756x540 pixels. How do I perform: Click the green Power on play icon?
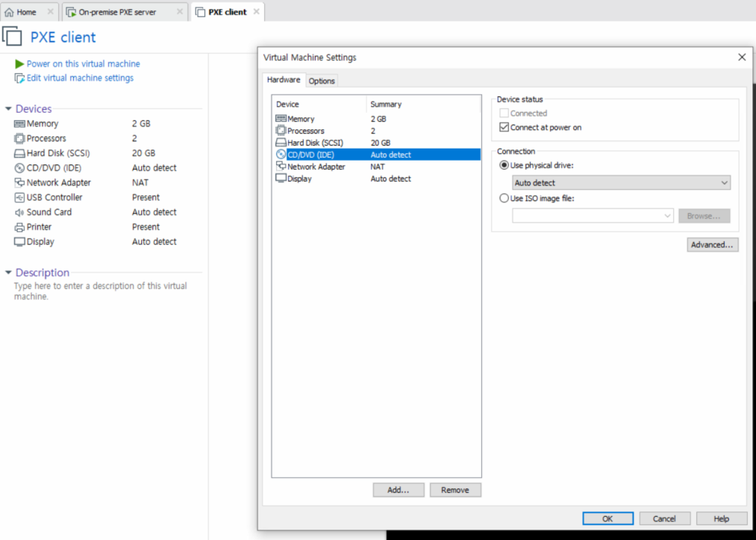[x=19, y=63]
